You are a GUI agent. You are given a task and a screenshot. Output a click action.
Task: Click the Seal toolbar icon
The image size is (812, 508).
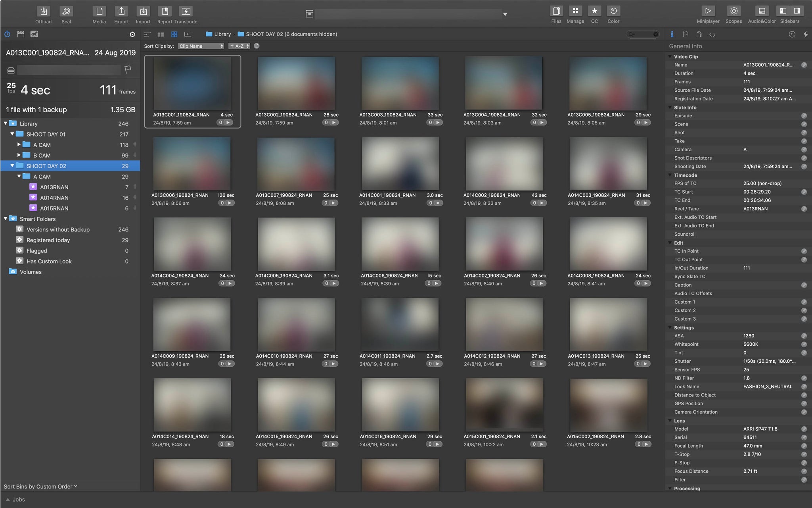66,11
